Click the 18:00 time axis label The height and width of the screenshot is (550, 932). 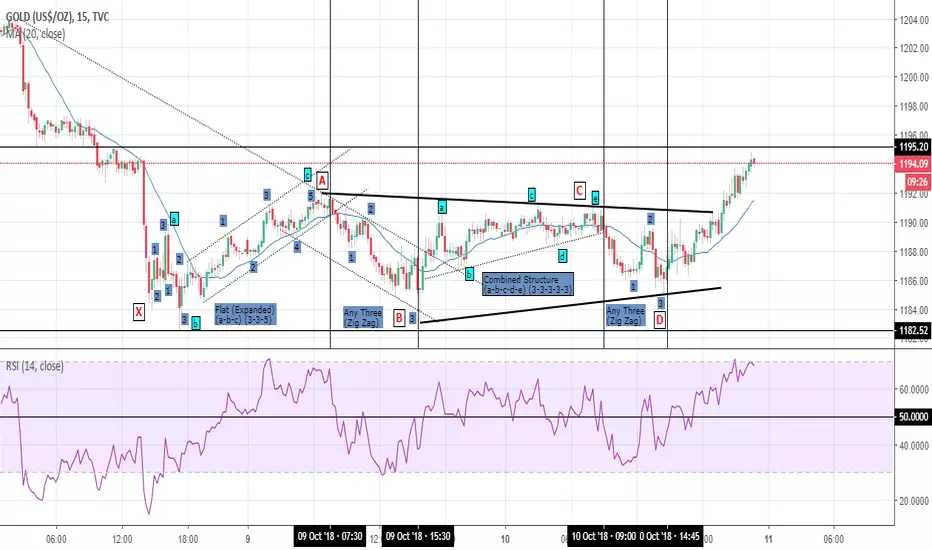click(x=188, y=539)
